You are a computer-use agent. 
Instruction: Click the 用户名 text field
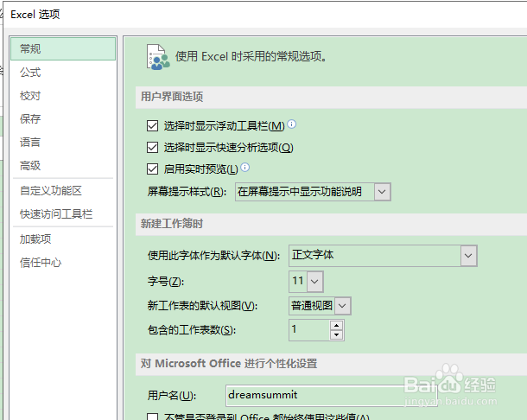[x=332, y=396]
